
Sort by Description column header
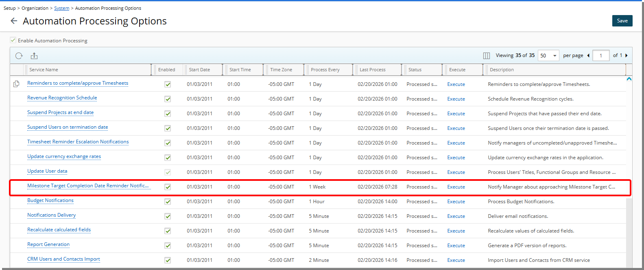502,70
